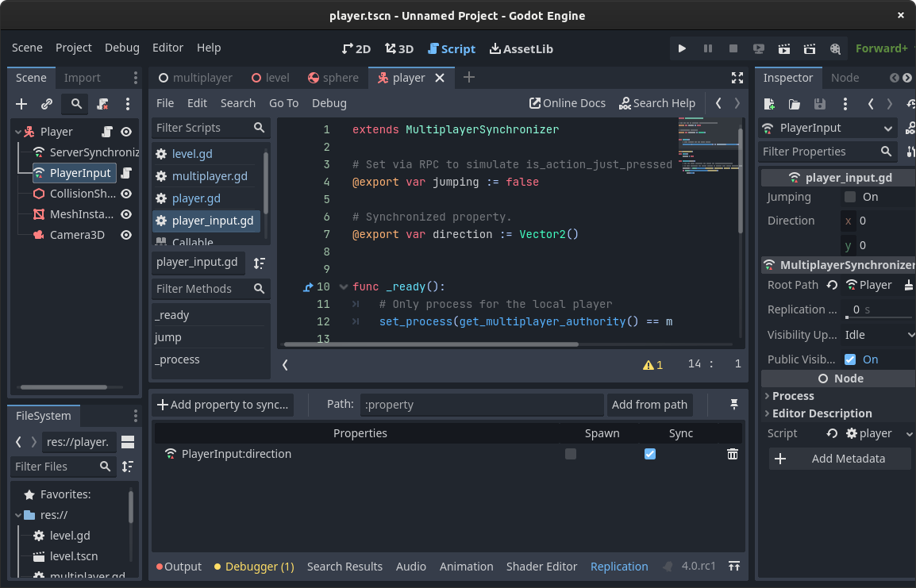Image resolution: width=916 pixels, height=588 pixels.
Task: Click the filter nodes search icon
Action: pyautogui.click(x=76, y=104)
